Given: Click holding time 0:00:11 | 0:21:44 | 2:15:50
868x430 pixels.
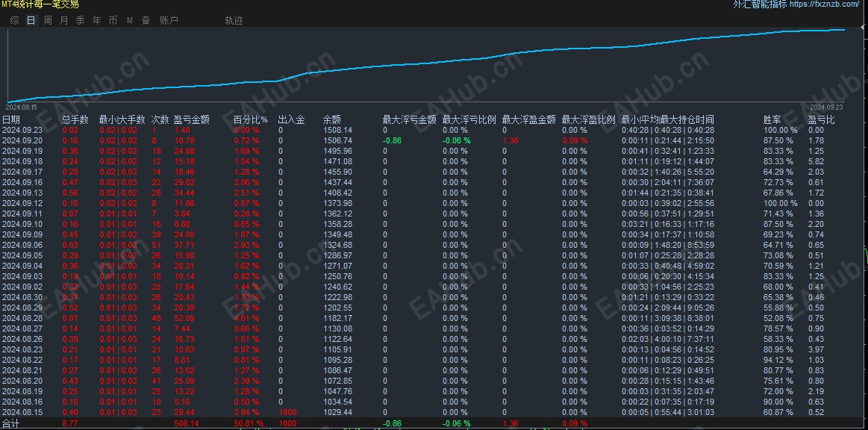Looking at the screenshot, I should (x=668, y=140).
